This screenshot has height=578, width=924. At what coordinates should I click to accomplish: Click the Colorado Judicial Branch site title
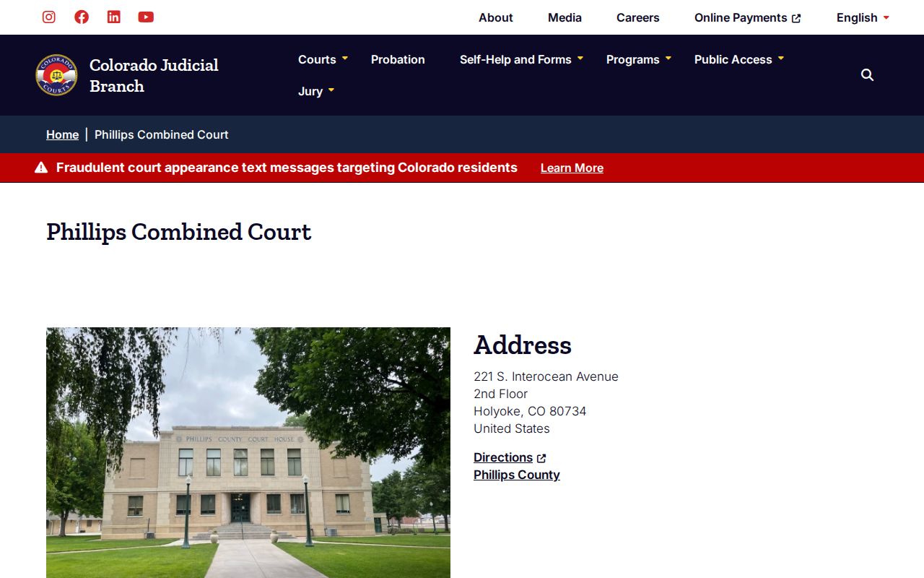(154, 75)
